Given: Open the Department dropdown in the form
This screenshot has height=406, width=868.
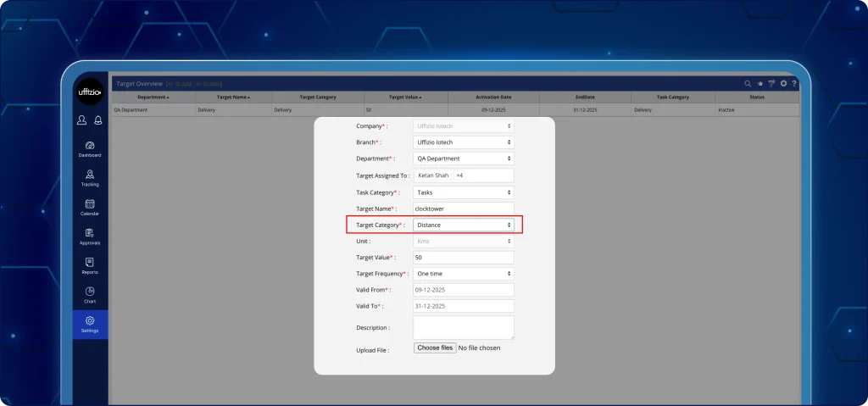Looking at the screenshot, I should click(464, 159).
